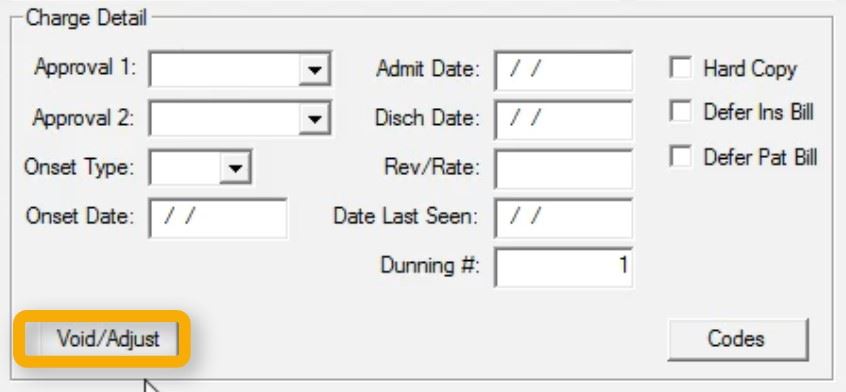Tick the Defer Ins Bill checkbox
The height and width of the screenshot is (392, 846).
pos(680,112)
